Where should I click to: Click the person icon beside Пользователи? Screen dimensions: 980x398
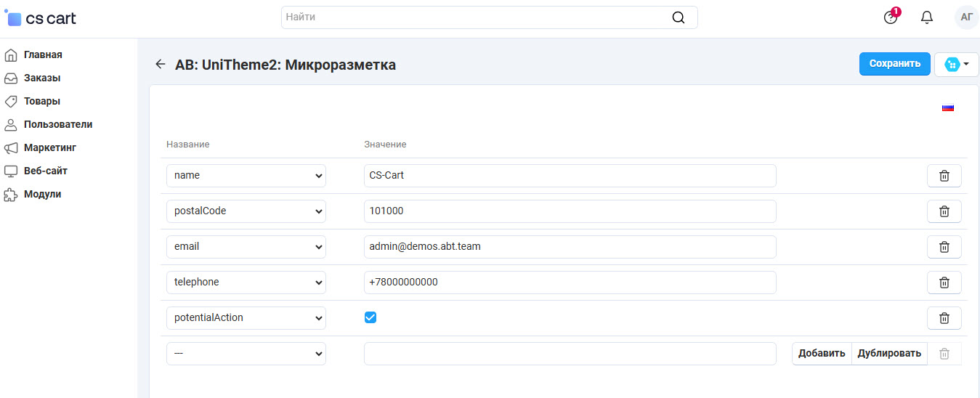click(11, 124)
